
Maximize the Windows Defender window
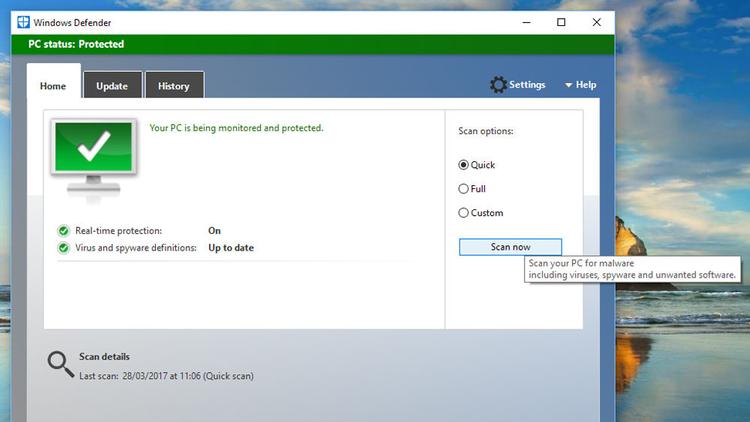[561, 22]
